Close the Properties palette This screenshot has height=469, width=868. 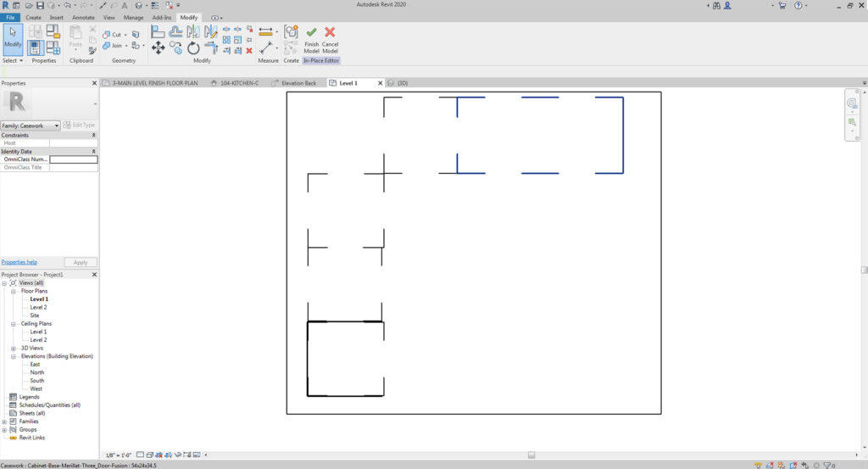point(94,83)
